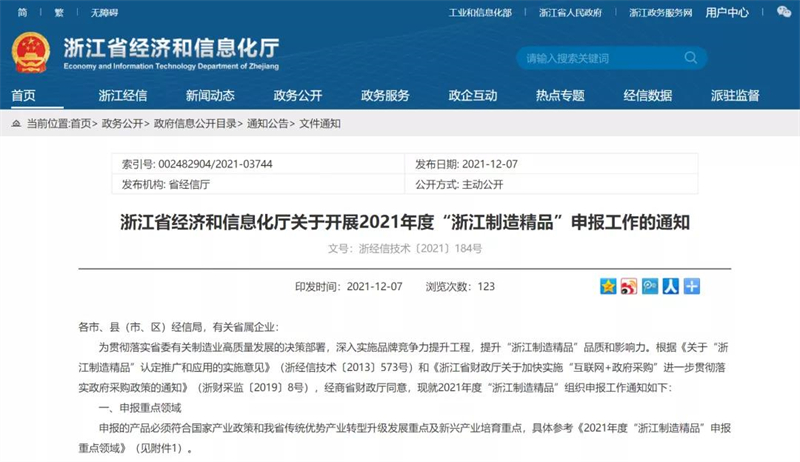Click 浏览次数: 123 view count

[460, 287]
